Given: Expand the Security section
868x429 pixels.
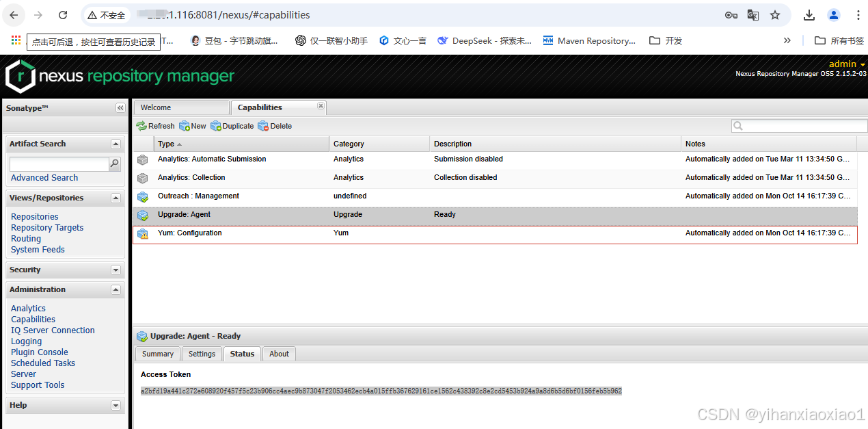Looking at the screenshot, I should tap(116, 270).
